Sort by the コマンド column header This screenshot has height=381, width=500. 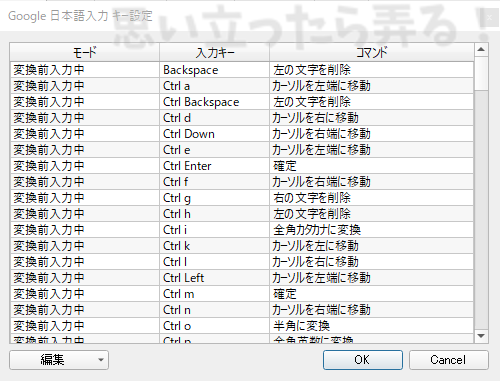click(372, 52)
